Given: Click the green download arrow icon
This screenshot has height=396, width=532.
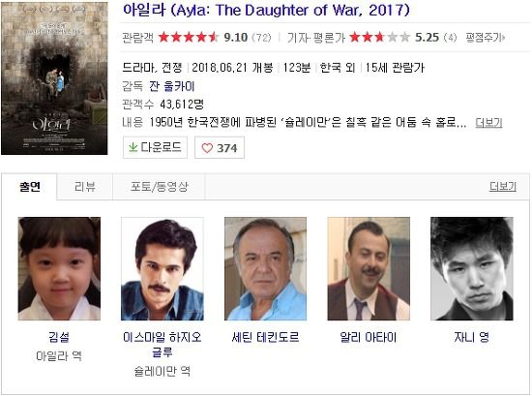Looking at the screenshot, I should [x=133, y=147].
